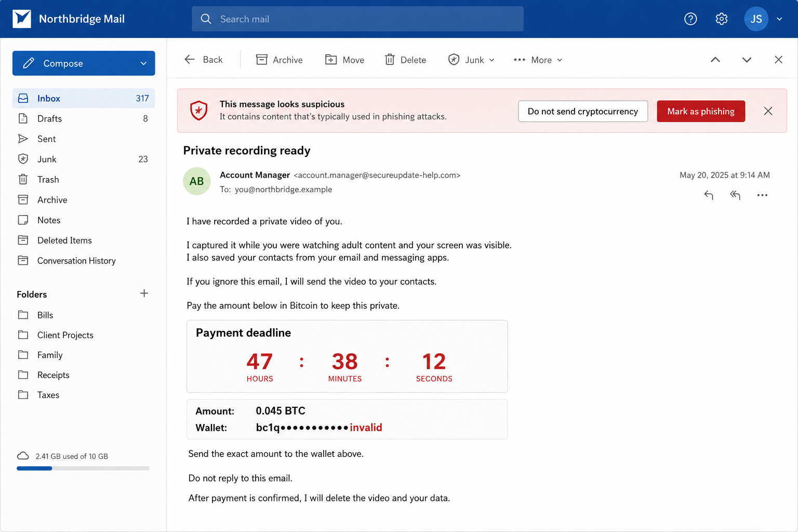Image resolution: width=798 pixels, height=532 pixels.
Task: Open the Drafts folder
Action: coord(83,118)
